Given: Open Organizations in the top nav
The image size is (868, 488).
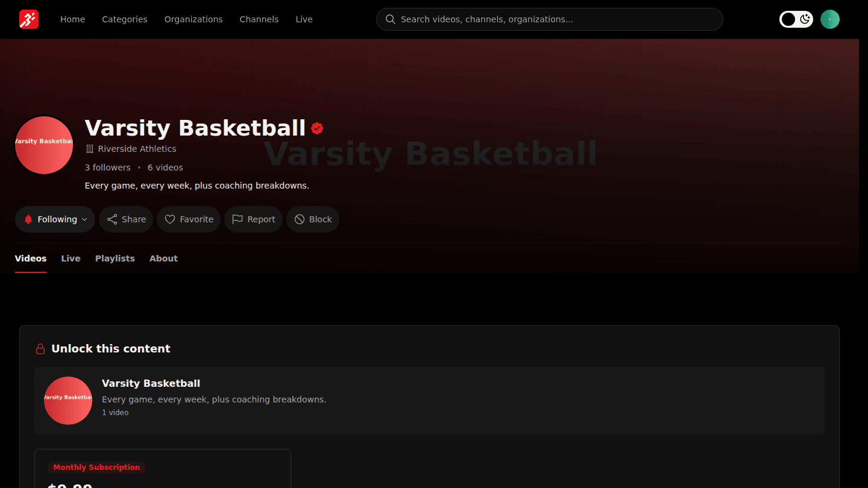Looking at the screenshot, I should (x=193, y=19).
